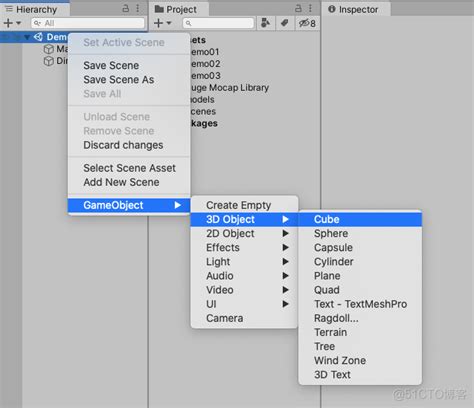474x408 pixels.
Task: Click the Project panel search field
Action: coord(218,23)
